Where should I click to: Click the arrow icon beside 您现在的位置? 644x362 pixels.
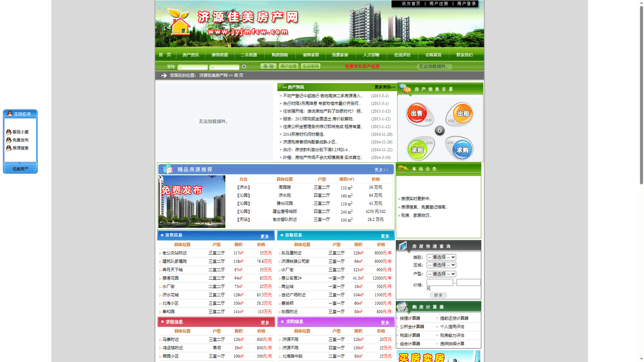[164, 76]
